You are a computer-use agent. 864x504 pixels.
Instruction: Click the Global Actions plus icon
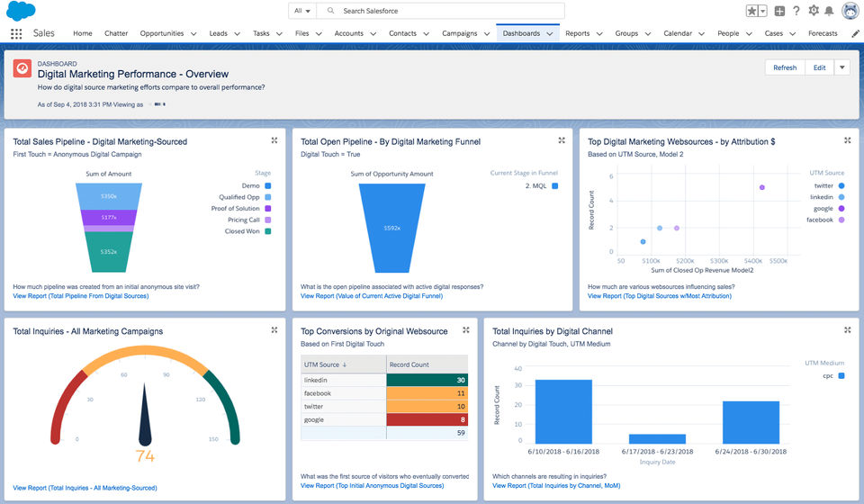779,11
